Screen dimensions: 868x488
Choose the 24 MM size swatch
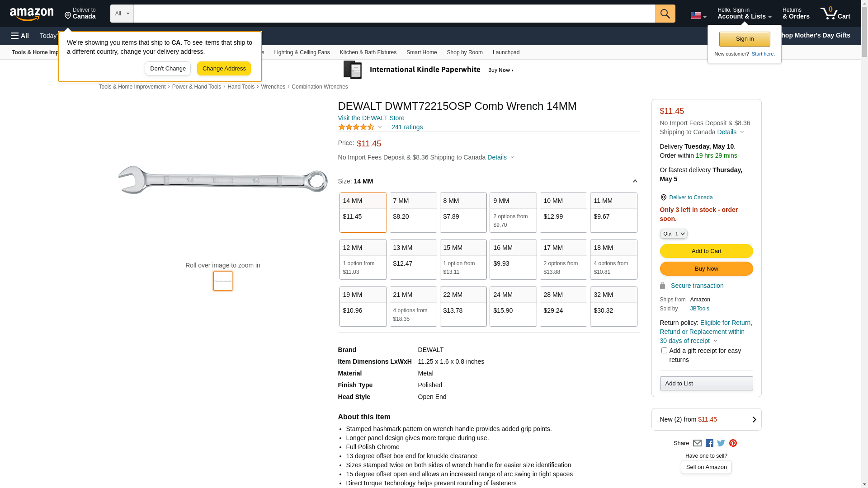click(x=513, y=306)
